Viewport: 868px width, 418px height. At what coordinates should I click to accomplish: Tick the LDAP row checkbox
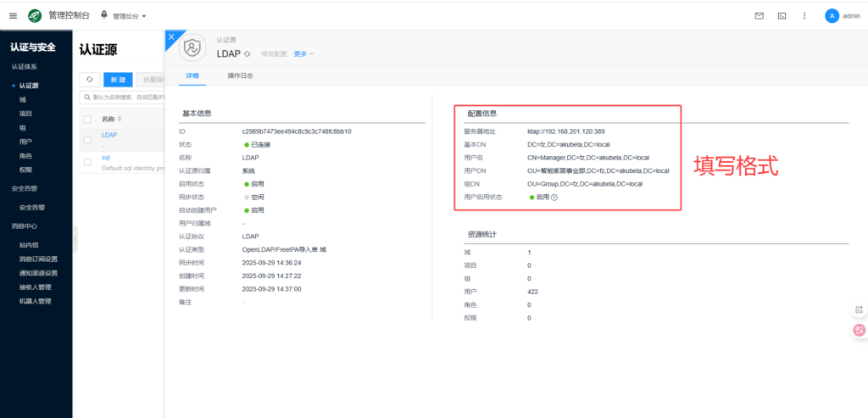pyautogui.click(x=88, y=138)
